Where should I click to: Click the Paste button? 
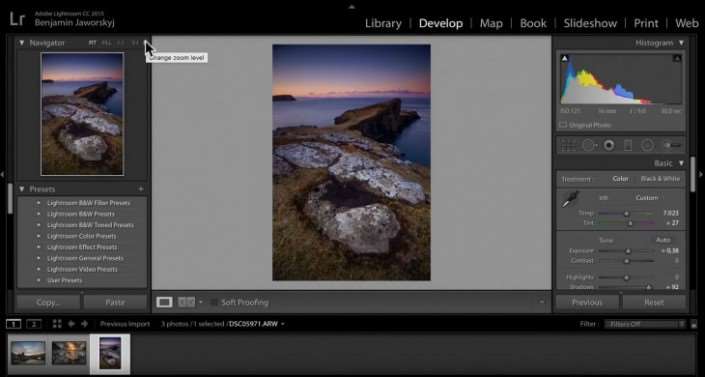pos(115,302)
